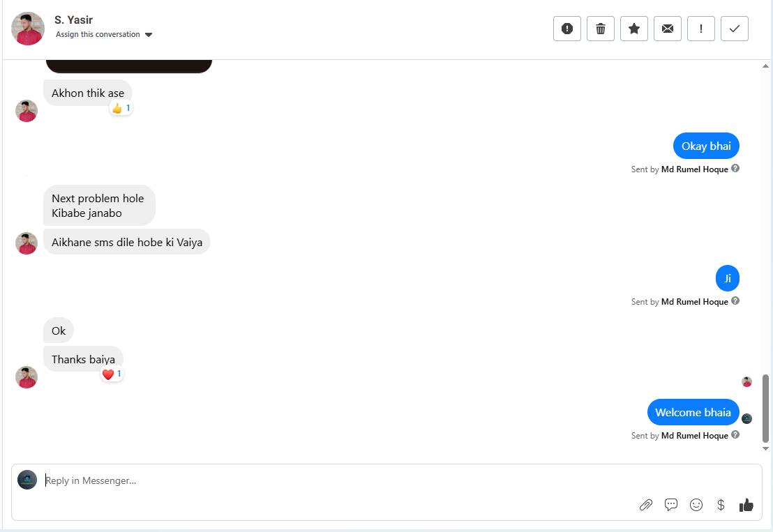Open saved replies speech bubble icon
The image size is (773, 532).
pyautogui.click(x=671, y=505)
